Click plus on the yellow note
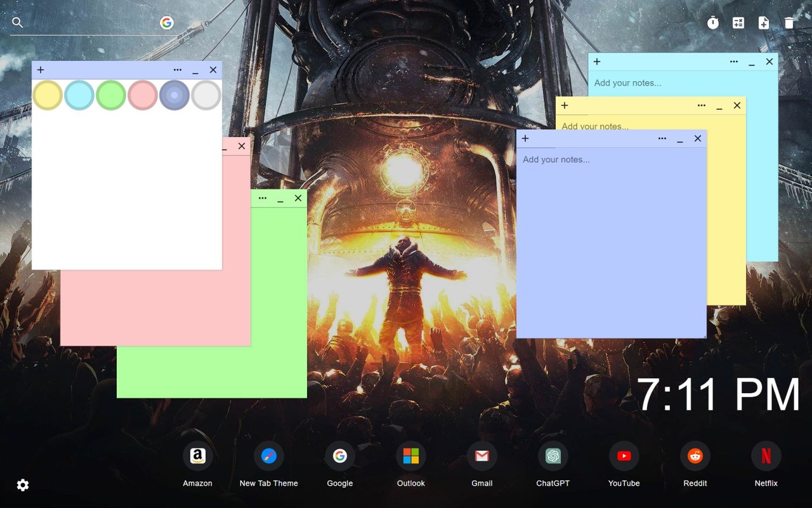 coord(565,105)
